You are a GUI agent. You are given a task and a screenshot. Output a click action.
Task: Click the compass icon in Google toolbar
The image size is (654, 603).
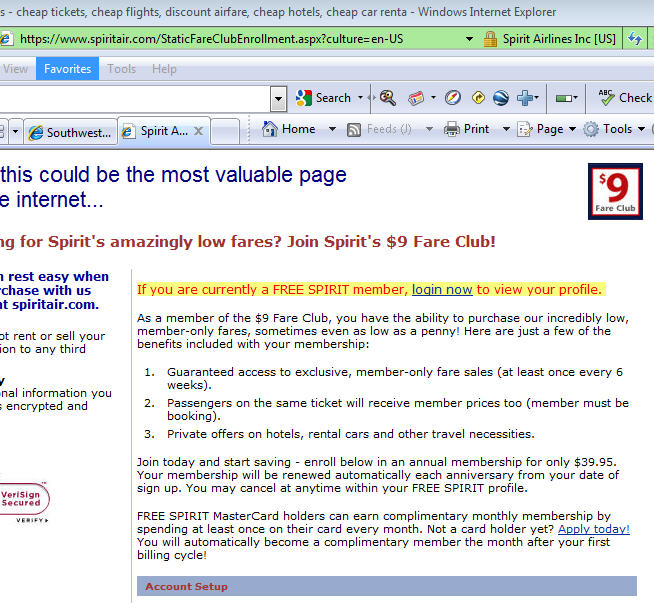pos(453,98)
